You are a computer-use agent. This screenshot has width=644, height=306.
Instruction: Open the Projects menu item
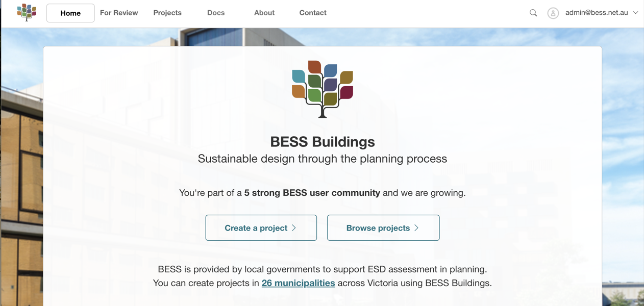(167, 13)
